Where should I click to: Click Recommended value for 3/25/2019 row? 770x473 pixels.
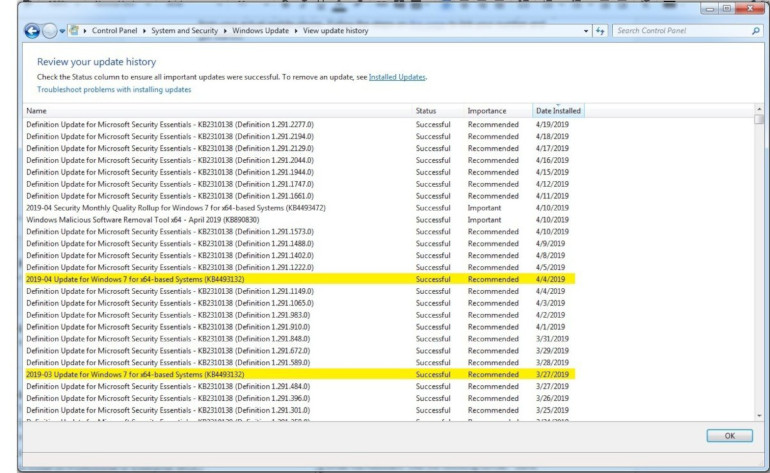point(493,410)
